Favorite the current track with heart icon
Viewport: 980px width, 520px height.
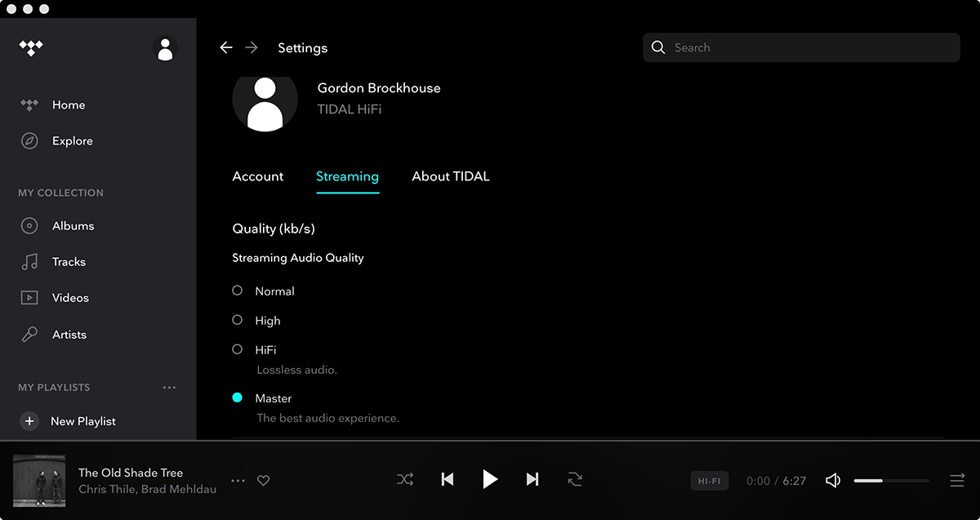tap(263, 481)
